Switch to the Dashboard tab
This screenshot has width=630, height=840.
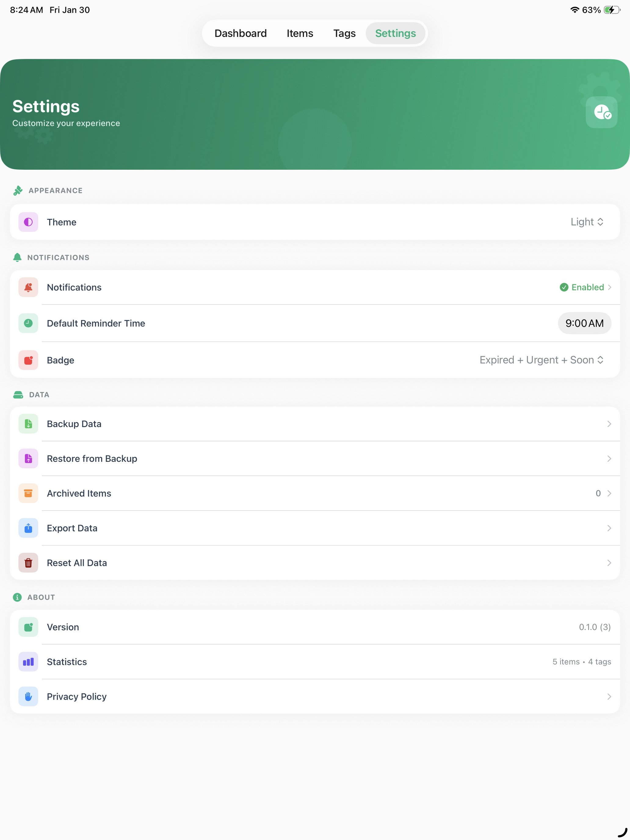coord(241,33)
